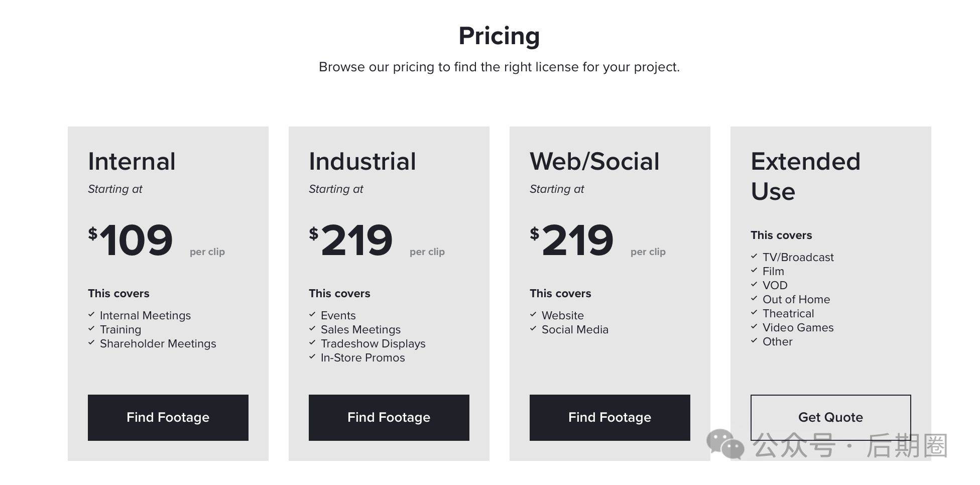This screenshot has height=485, width=980.
Task: Click the $109 per clip price
Action: click(x=156, y=240)
